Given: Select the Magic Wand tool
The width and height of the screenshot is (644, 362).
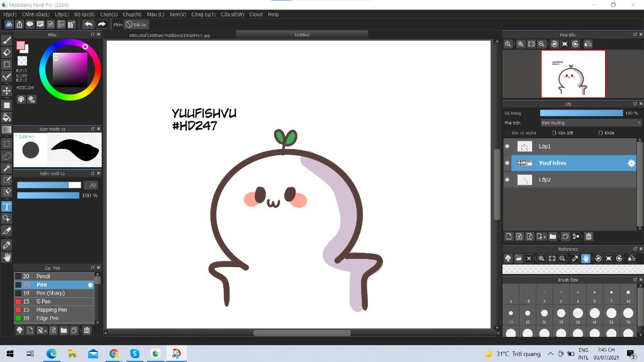Looking at the screenshot, I should 6,168.
